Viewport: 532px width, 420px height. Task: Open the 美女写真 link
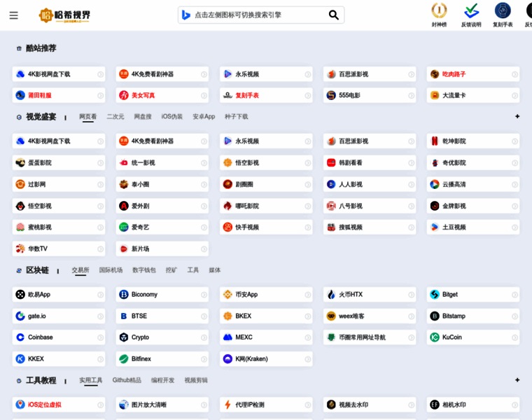coord(162,95)
